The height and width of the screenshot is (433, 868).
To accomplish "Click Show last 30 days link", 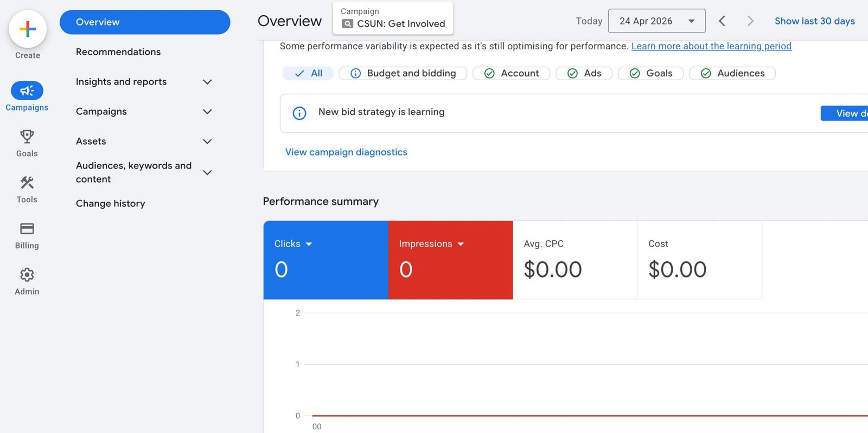I will coord(814,21).
